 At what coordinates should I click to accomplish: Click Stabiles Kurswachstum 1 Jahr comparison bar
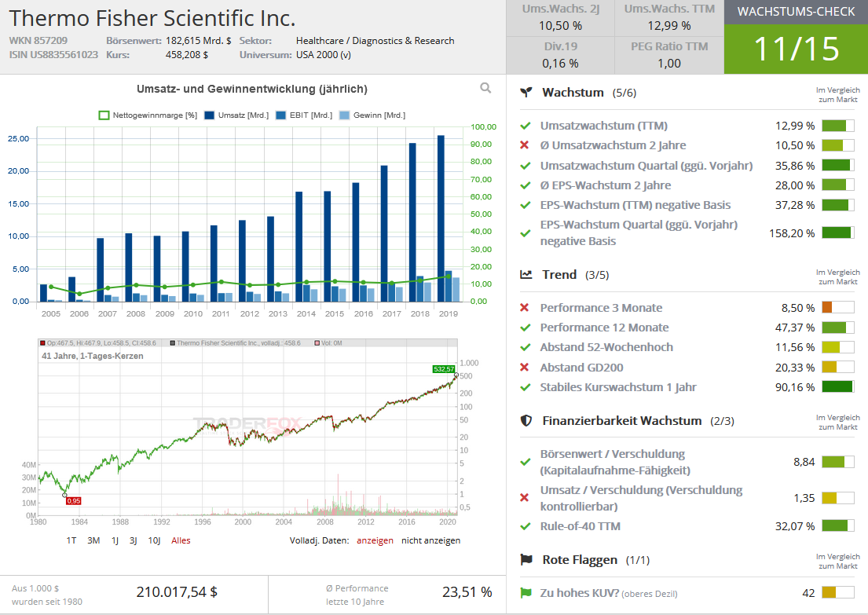(838, 387)
